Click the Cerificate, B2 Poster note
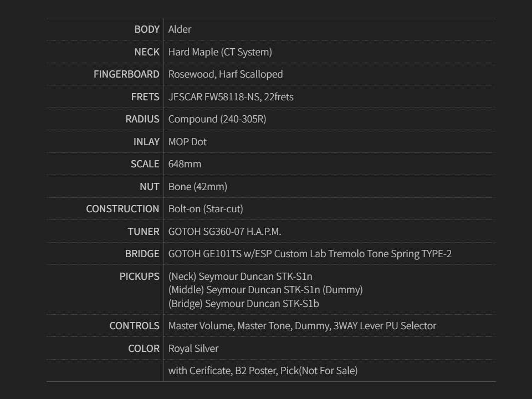 (263, 371)
